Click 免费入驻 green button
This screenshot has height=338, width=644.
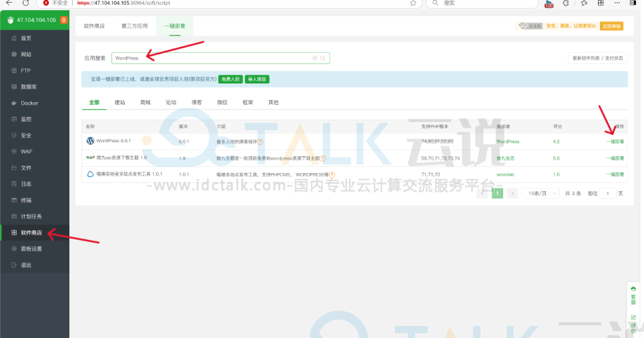(230, 79)
